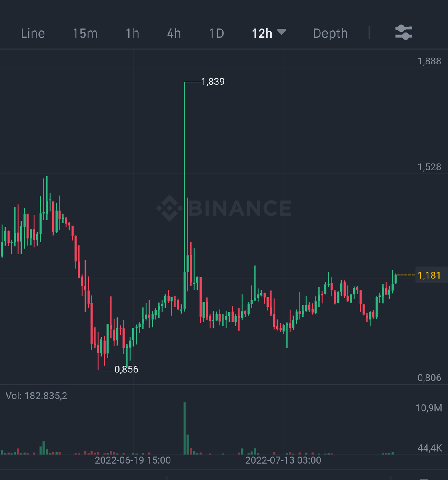The image size is (448, 480).
Task: Open chart settings sliders icon
Action: point(403,32)
